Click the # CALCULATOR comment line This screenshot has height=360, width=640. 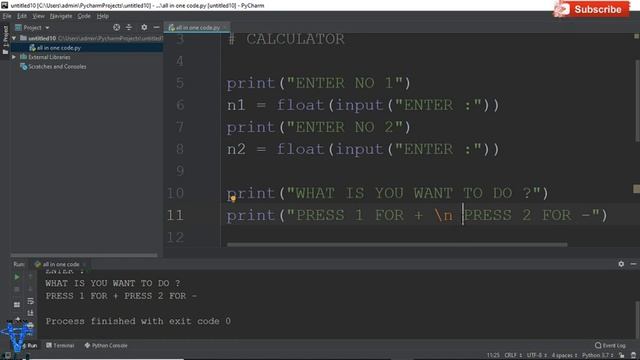[286, 40]
